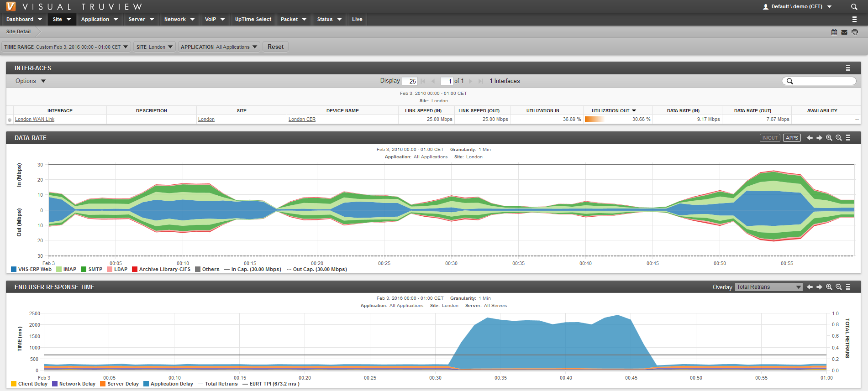
Task: Open the Interfaces panel menu icon
Action: coord(848,68)
